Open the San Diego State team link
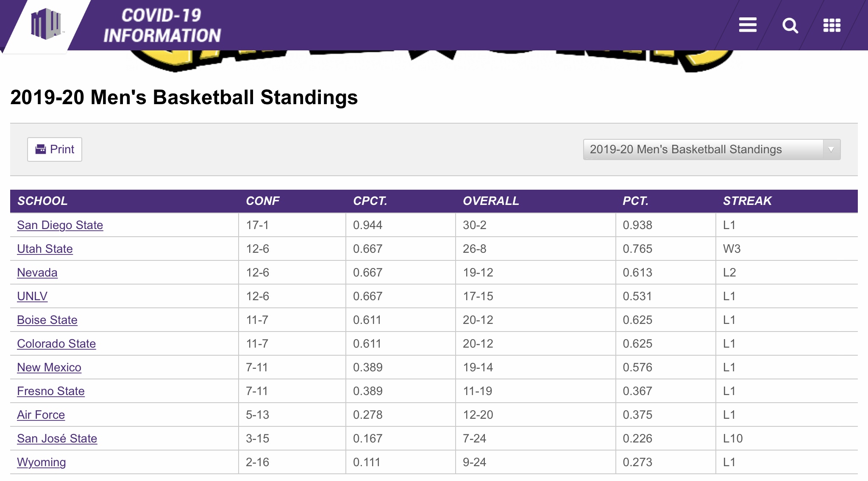The height and width of the screenshot is (481, 868). click(60, 225)
